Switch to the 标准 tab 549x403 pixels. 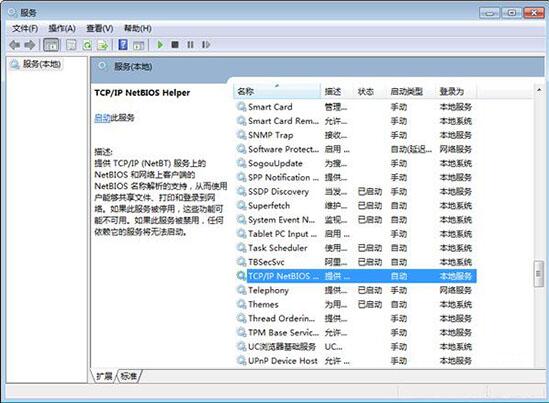click(x=128, y=376)
